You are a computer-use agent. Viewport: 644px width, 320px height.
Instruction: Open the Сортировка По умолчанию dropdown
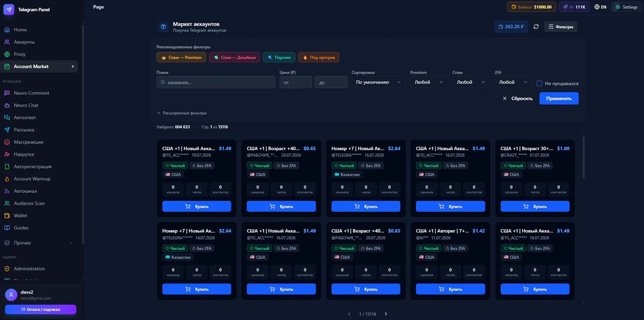pos(379,82)
